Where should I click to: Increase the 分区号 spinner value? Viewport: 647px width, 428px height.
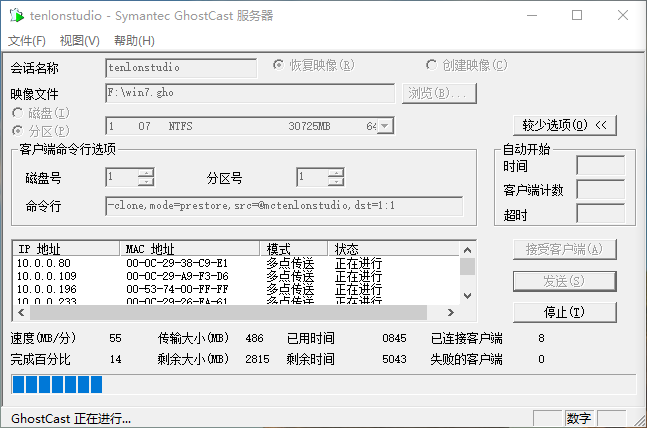(x=336, y=173)
